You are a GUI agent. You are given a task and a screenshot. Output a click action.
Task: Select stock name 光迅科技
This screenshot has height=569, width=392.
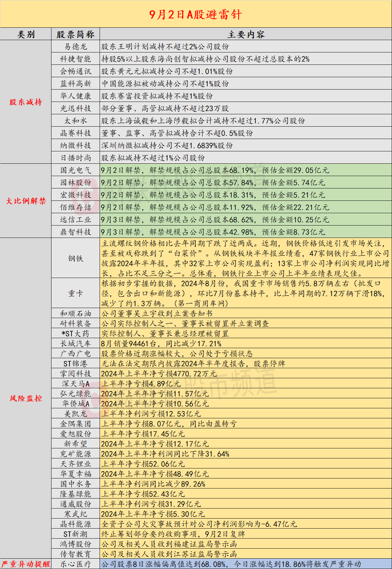(x=76, y=109)
